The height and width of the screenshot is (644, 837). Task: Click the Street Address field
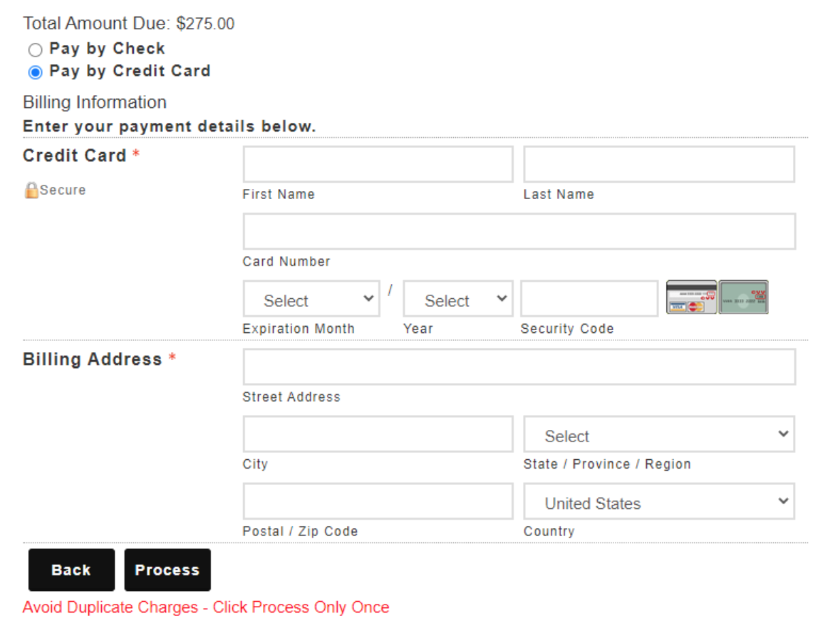(x=519, y=367)
